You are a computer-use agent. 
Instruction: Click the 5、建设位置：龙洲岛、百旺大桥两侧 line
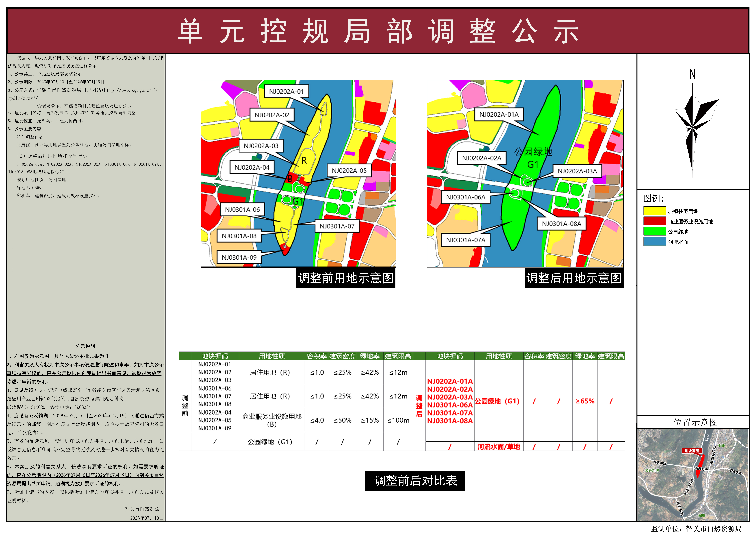pyautogui.click(x=47, y=121)
